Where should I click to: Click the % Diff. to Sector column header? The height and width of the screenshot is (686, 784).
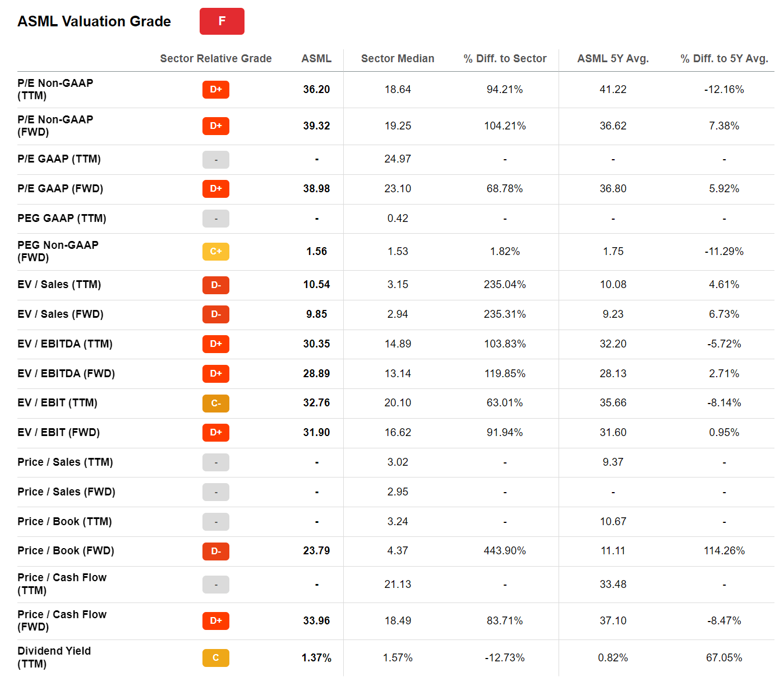505,58
